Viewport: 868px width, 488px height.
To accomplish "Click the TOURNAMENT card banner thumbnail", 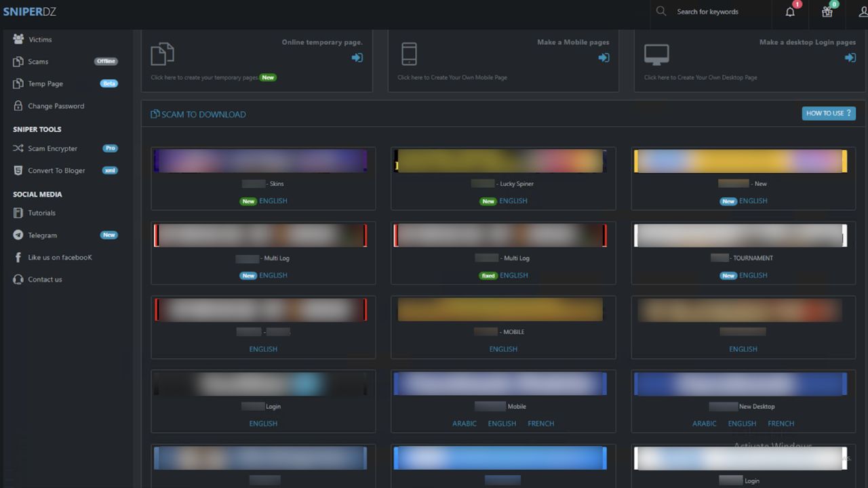I will [741, 235].
